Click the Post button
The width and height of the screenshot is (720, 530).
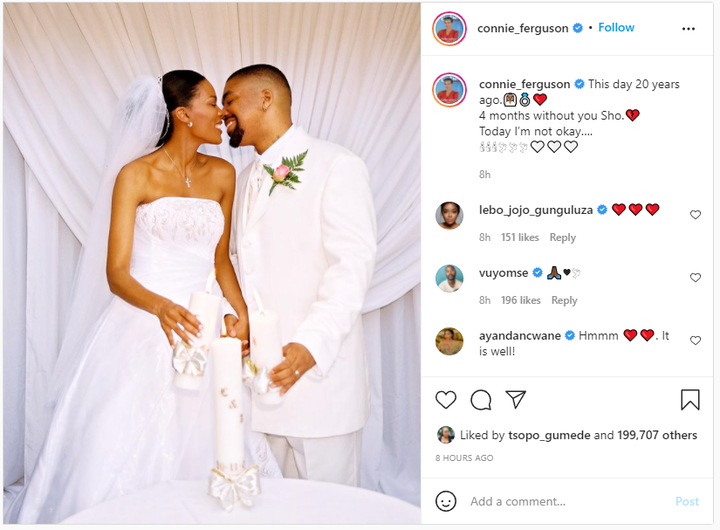tap(687, 501)
